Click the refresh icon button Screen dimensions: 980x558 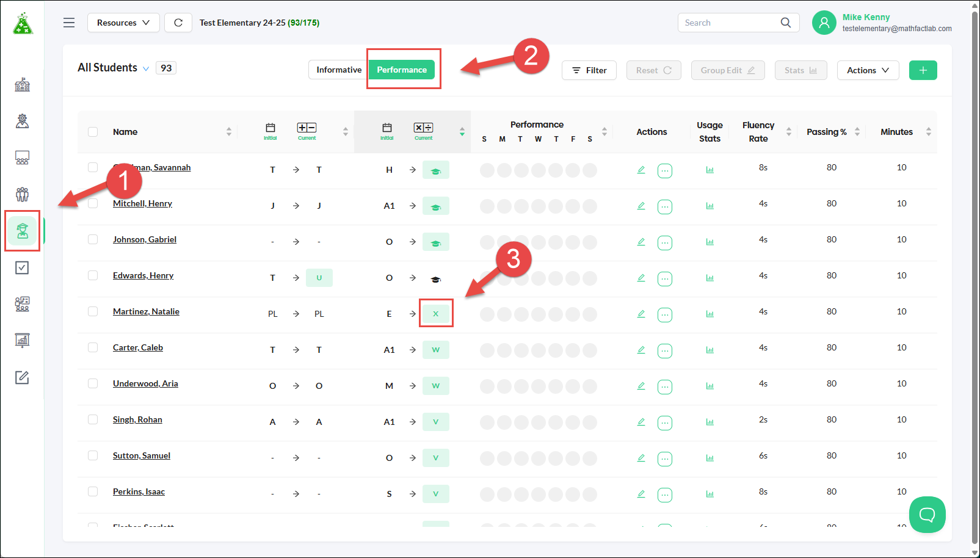(x=178, y=23)
